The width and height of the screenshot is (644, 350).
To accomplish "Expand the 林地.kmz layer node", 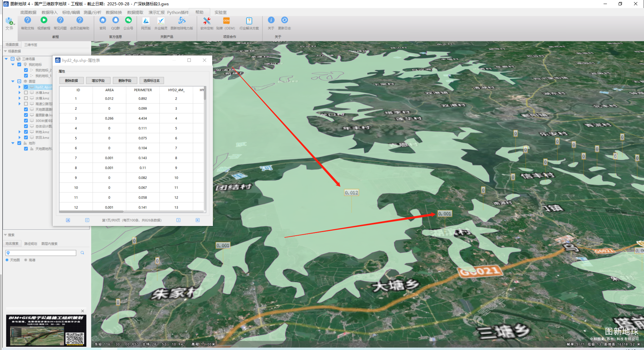I will coord(20,132).
